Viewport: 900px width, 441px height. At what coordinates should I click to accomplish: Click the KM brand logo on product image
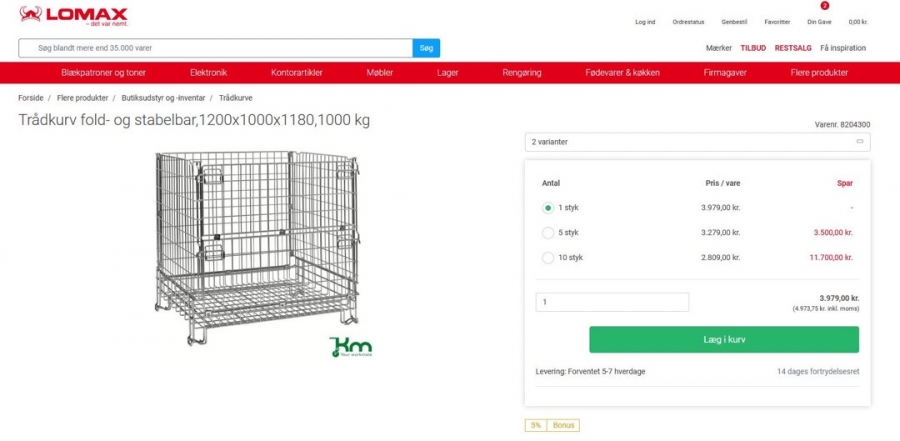point(351,346)
